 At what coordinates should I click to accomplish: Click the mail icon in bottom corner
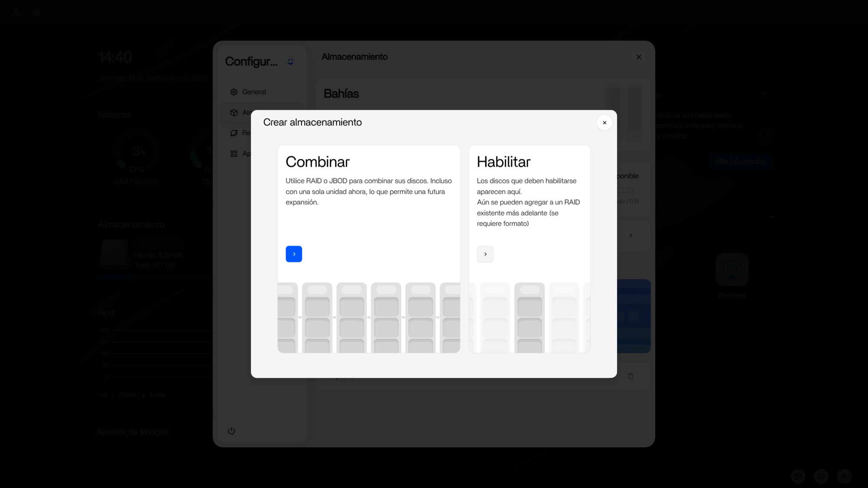pos(798,476)
